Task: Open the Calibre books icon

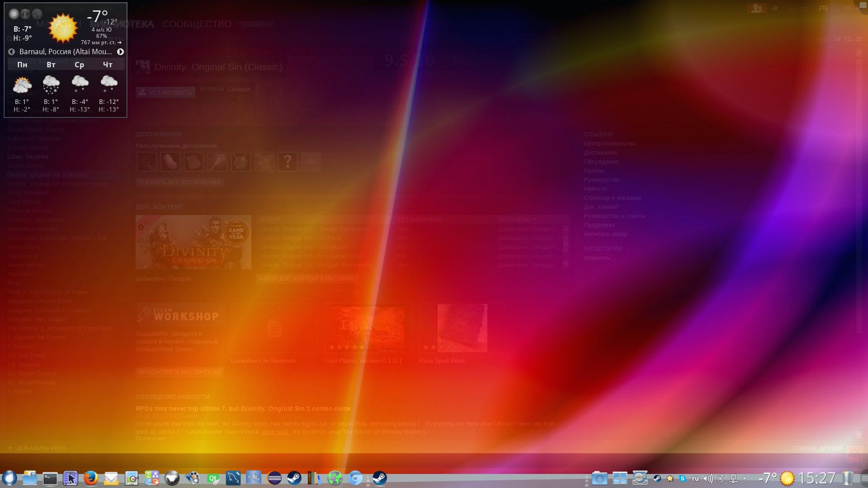Action: coord(314,478)
